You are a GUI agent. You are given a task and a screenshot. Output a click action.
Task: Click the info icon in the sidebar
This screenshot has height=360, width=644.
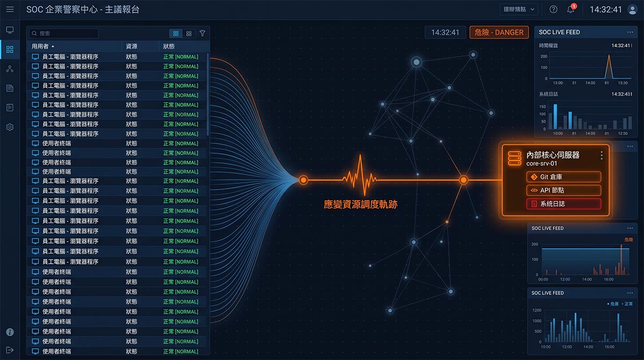(x=10, y=332)
